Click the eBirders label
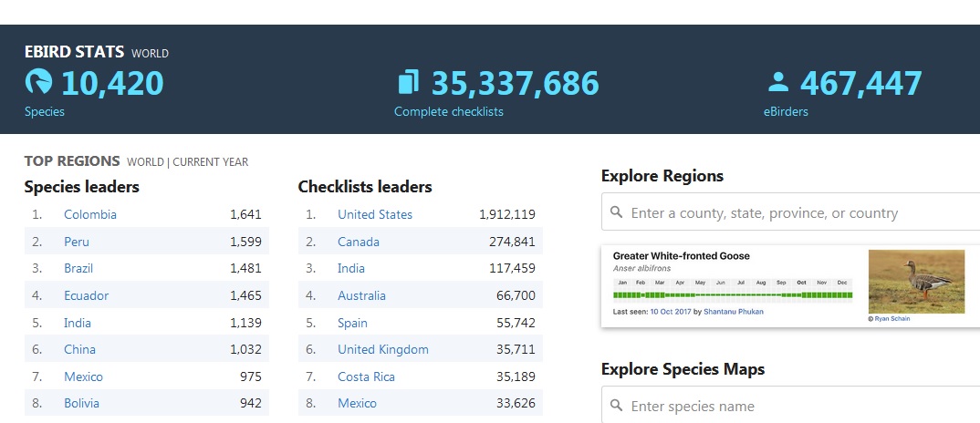 tap(786, 111)
